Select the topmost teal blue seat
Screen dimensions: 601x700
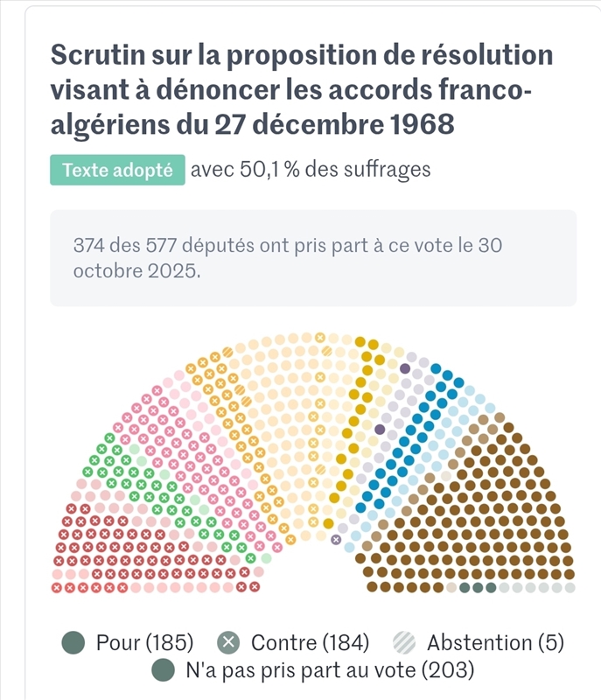pos(436,368)
